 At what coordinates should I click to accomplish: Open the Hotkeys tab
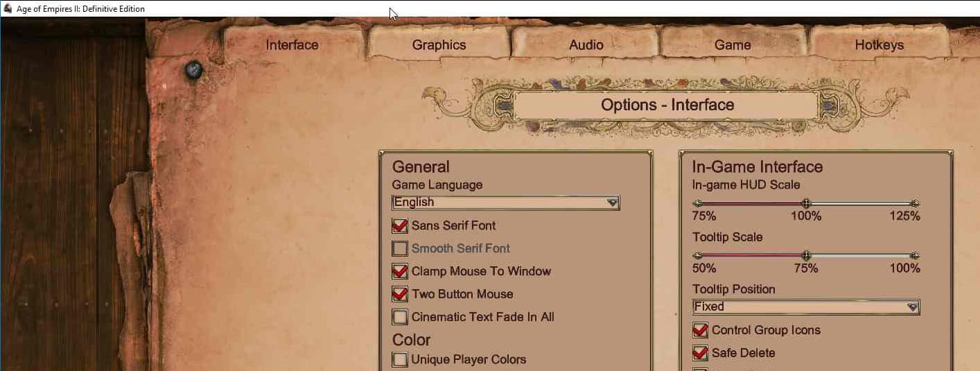coord(880,44)
